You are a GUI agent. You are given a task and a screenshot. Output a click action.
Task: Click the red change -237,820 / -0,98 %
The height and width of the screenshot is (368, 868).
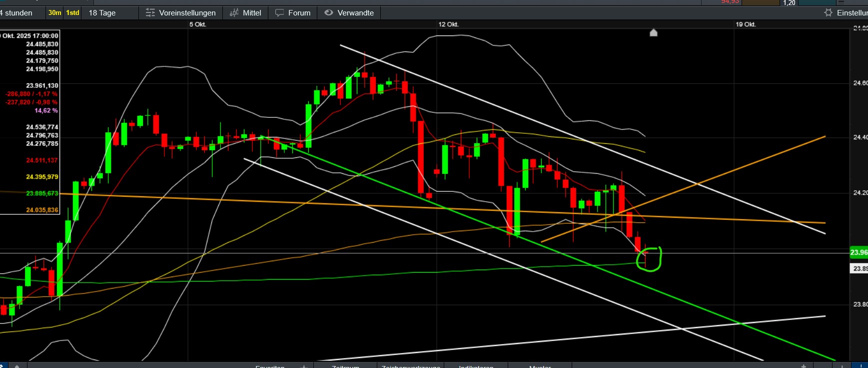coord(31,102)
